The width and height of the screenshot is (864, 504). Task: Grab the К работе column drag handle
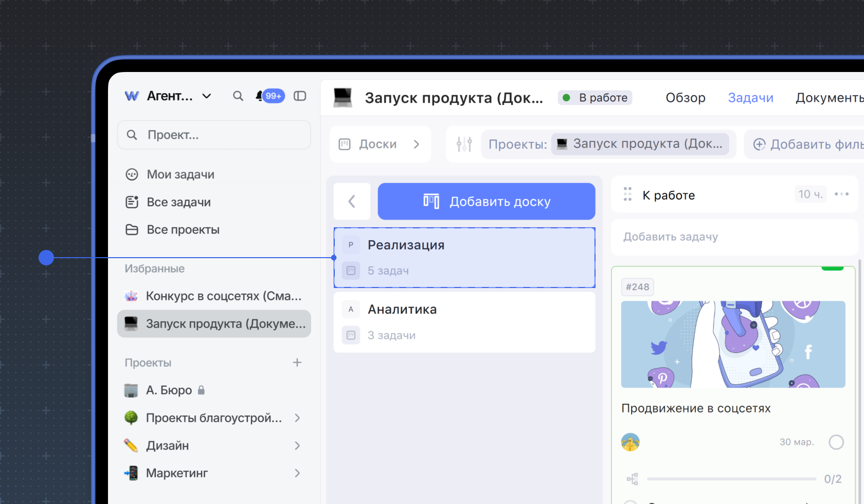coord(627,194)
